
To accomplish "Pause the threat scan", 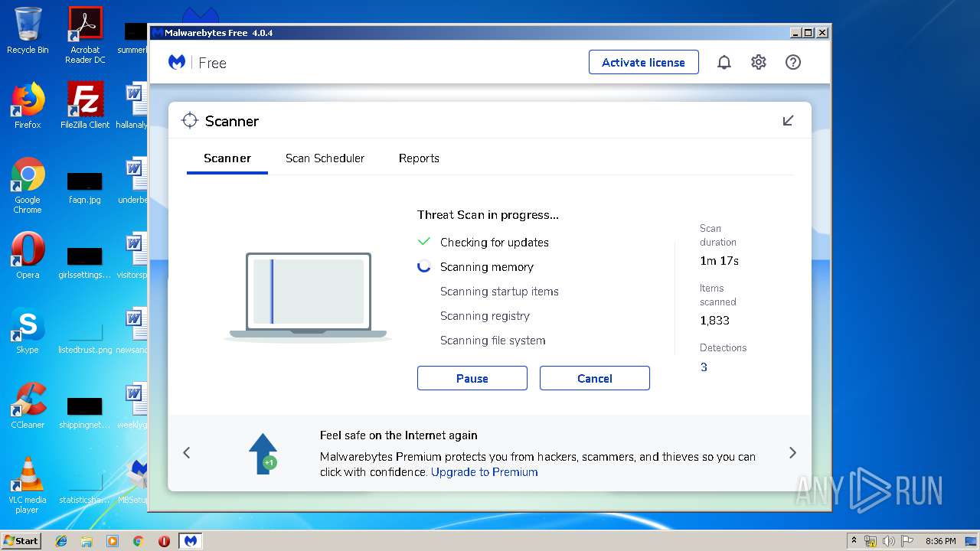I will [x=472, y=378].
